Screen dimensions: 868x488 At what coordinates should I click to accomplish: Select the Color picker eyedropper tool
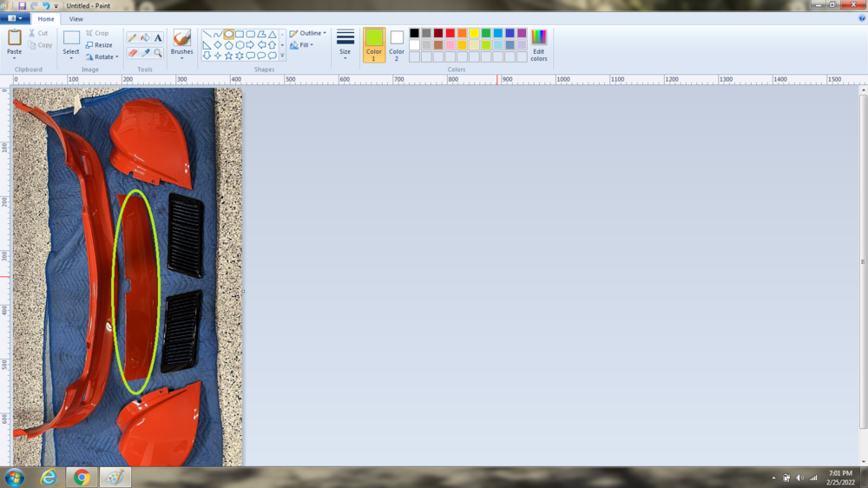145,53
